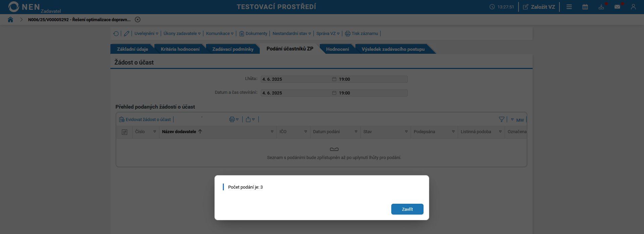Click the export icon next to the printer
The image size is (644, 234).
(248, 119)
